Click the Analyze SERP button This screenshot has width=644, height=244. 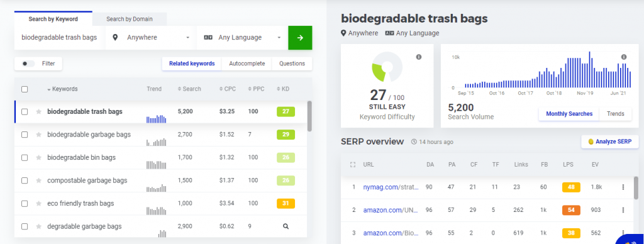click(609, 141)
